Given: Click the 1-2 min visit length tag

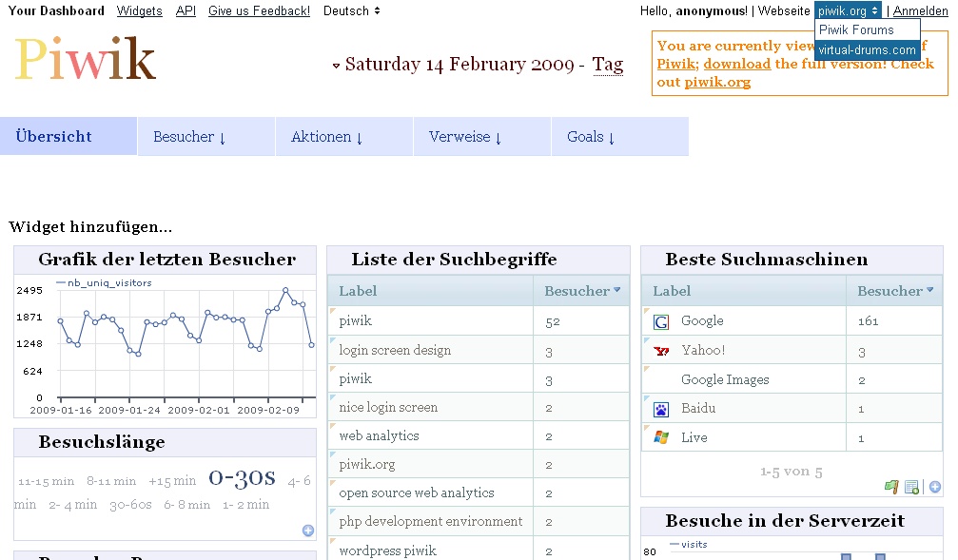Looking at the screenshot, I should 245,505.
